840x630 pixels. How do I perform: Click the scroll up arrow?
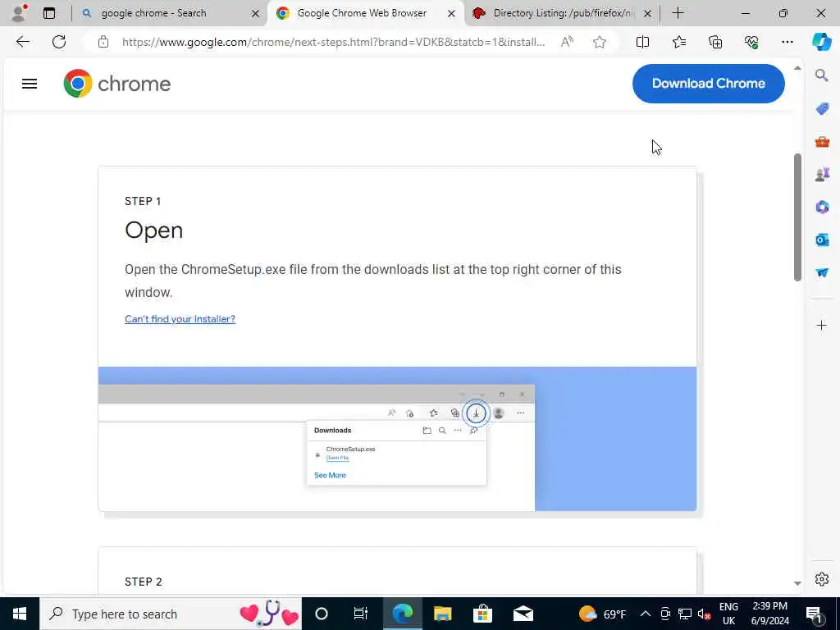797,68
